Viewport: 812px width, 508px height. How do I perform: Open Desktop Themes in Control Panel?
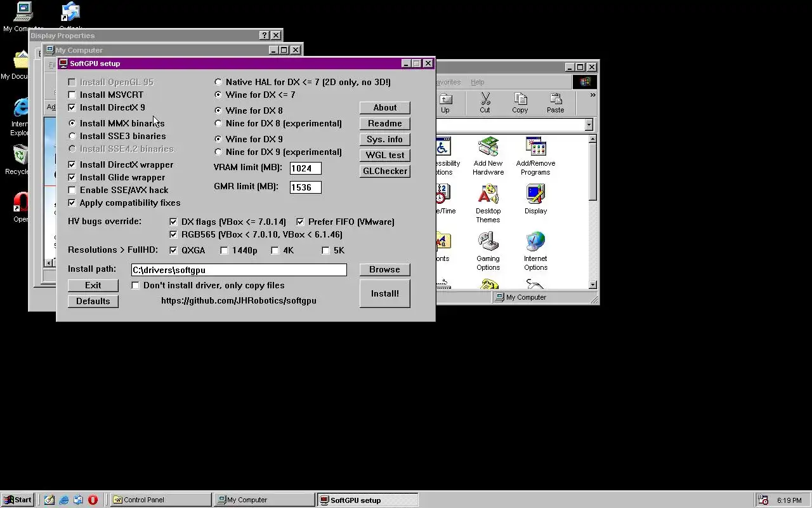(x=488, y=204)
